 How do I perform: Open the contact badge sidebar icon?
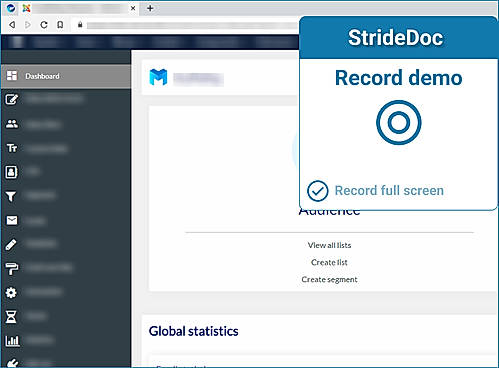(11, 172)
